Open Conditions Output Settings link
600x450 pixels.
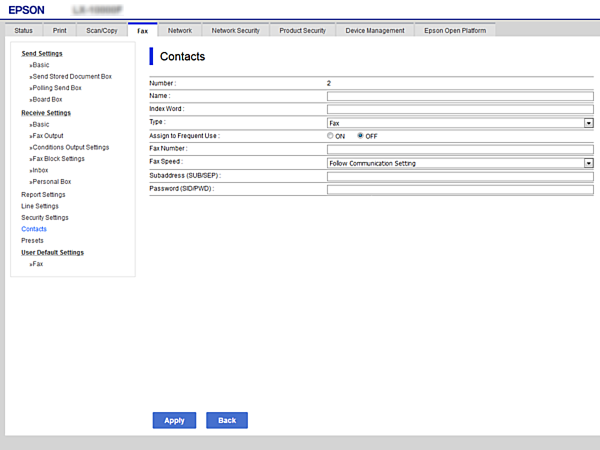(x=70, y=147)
